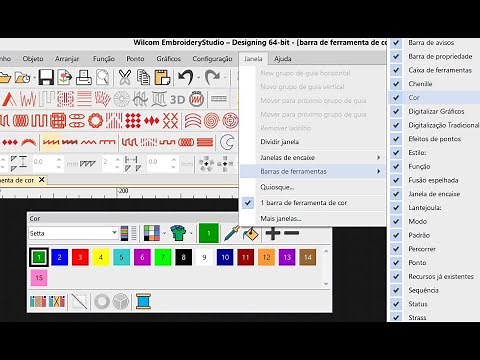The height and width of the screenshot is (360, 480).
Task: Open the dropdown arrow next to open folder icon
Action: pos(35,78)
